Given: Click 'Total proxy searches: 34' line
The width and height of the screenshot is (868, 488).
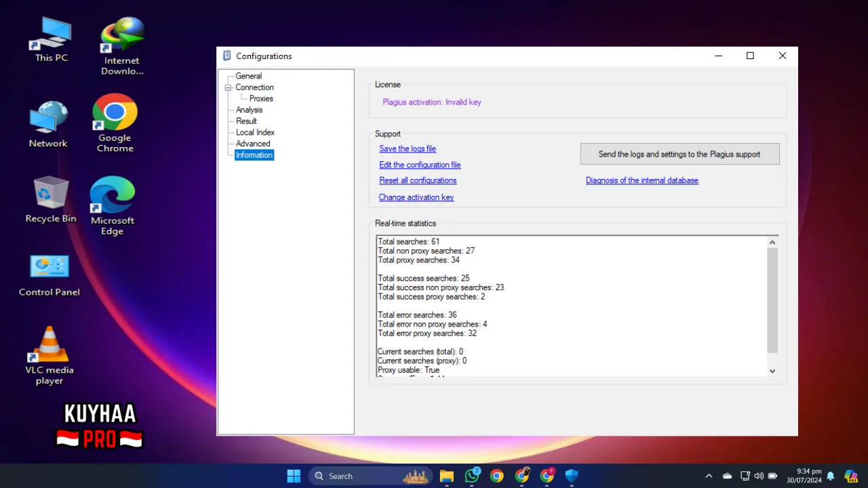Looking at the screenshot, I should click(x=418, y=260).
